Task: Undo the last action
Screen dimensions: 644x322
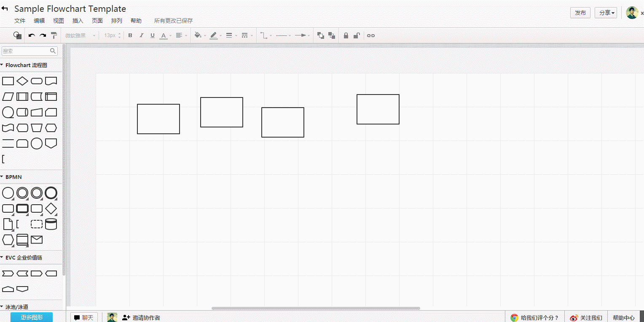Action: click(x=32, y=35)
